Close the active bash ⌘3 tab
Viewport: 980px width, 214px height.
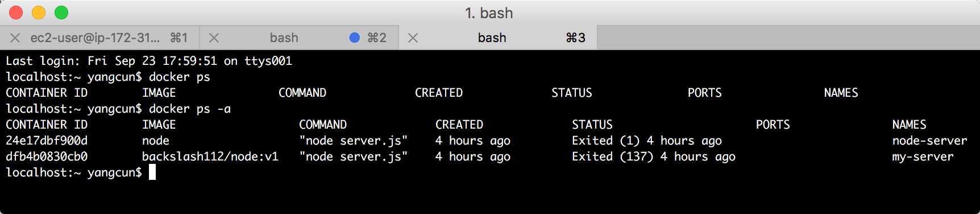(x=413, y=38)
